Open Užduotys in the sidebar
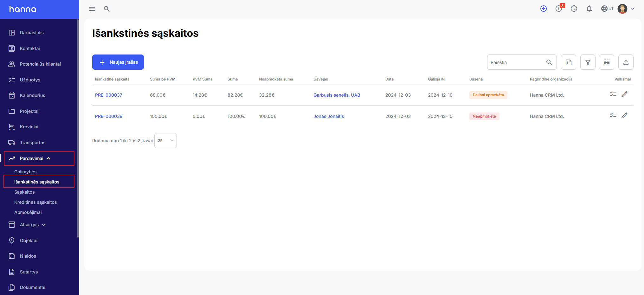The image size is (644, 295). pos(30,80)
